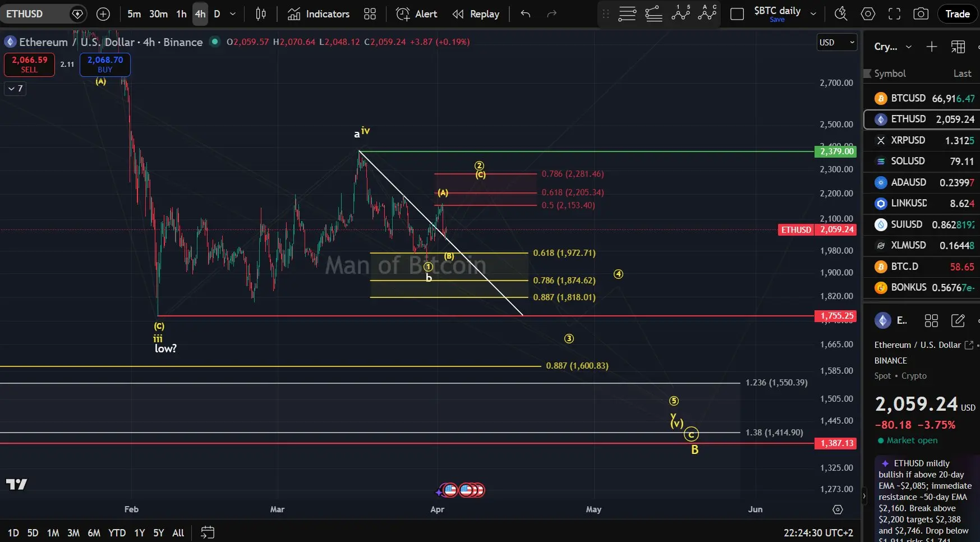Open the indicator templates grid icon
Screen dimensions: 980x542
(x=370, y=14)
